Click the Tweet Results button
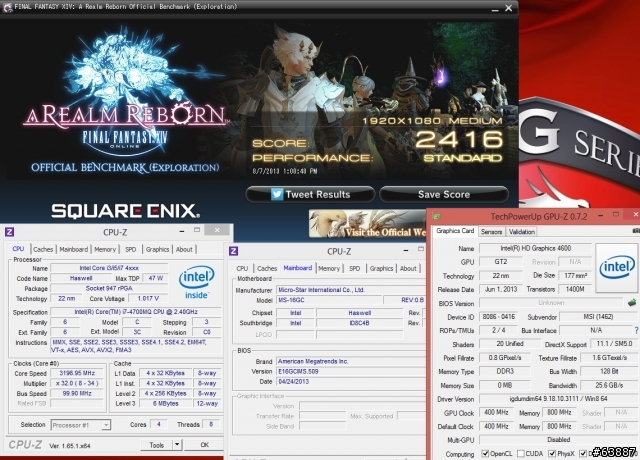This screenshot has width=640, height=460. pyautogui.click(x=310, y=194)
